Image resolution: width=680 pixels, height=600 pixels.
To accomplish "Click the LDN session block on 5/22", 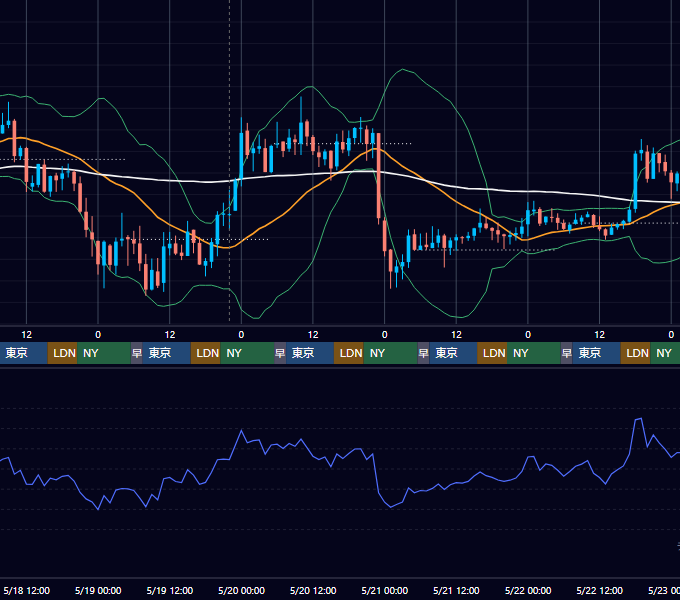I will [x=635, y=353].
